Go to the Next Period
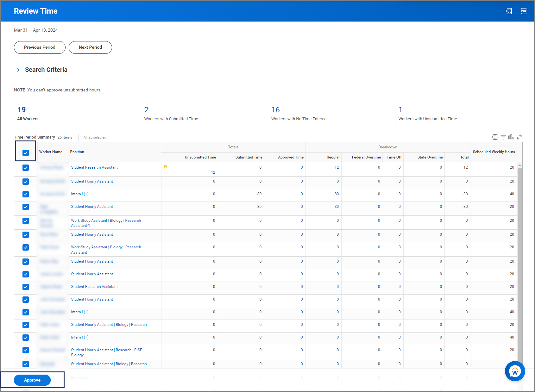 pos(90,47)
